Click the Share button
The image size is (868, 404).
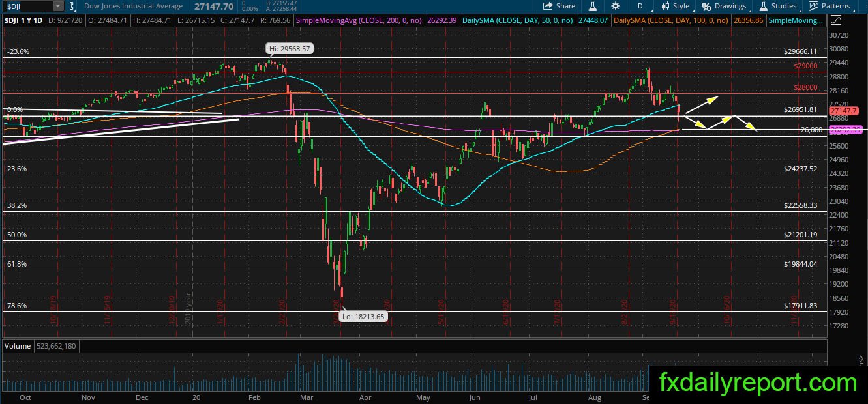559,6
